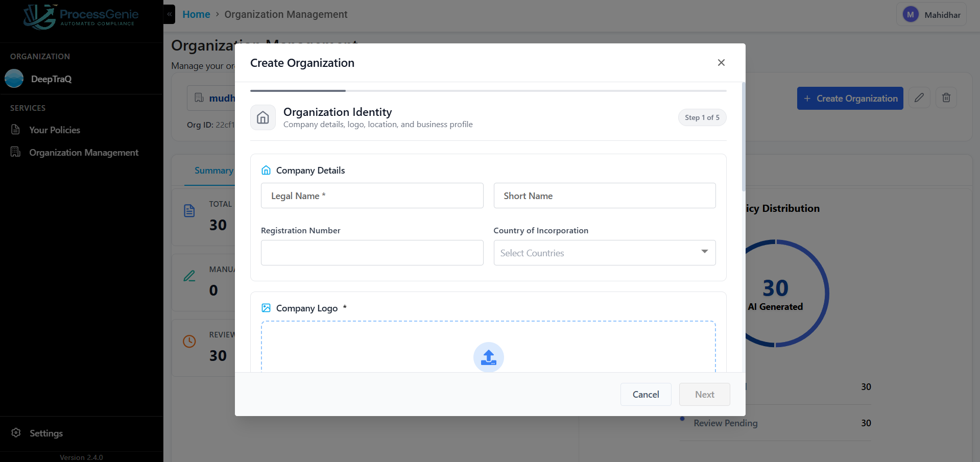Image resolution: width=980 pixels, height=462 pixels.
Task: Focus the Short Name field
Action: point(605,196)
